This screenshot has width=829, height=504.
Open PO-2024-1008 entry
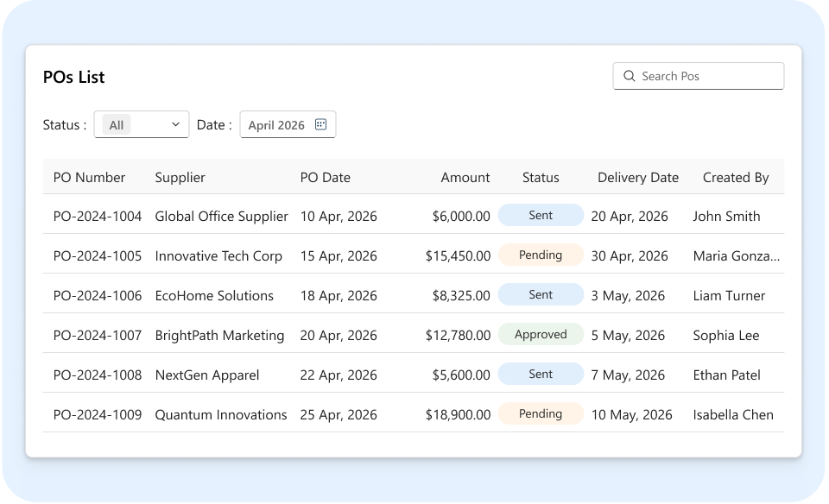[x=98, y=375]
